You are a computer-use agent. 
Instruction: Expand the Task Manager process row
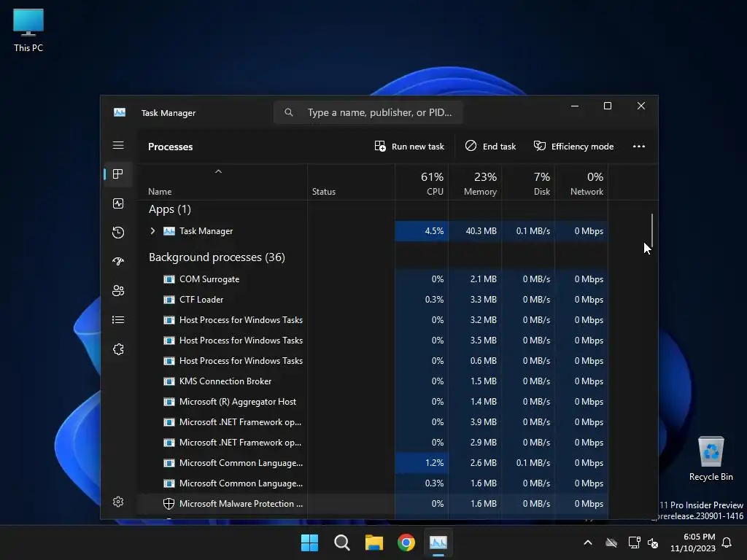pyautogui.click(x=152, y=231)
